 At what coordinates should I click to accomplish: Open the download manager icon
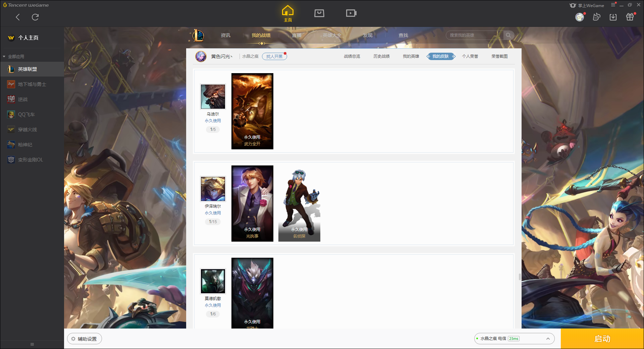(613, 17)
